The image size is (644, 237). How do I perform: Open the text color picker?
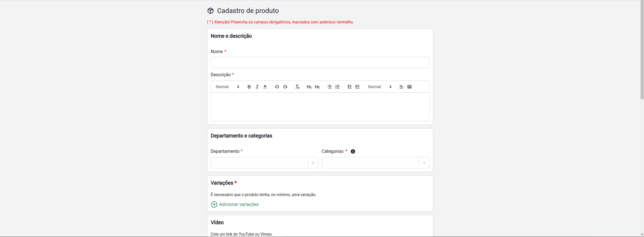pos(265,87)
